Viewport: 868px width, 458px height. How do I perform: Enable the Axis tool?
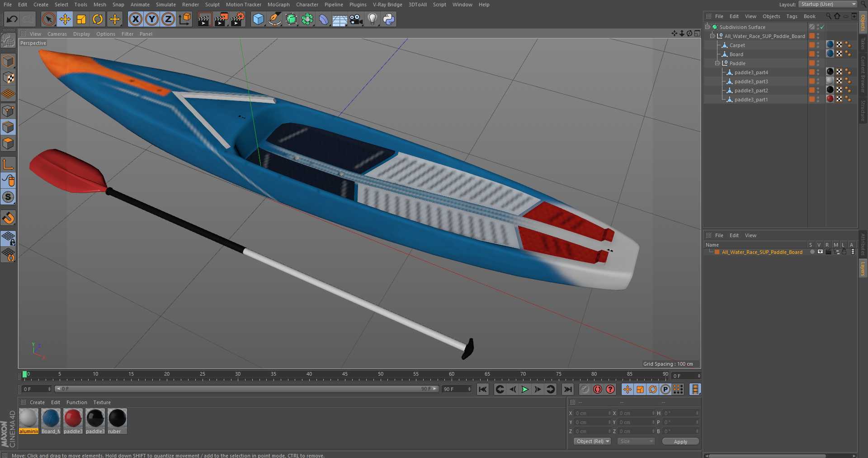coord(8,164)
